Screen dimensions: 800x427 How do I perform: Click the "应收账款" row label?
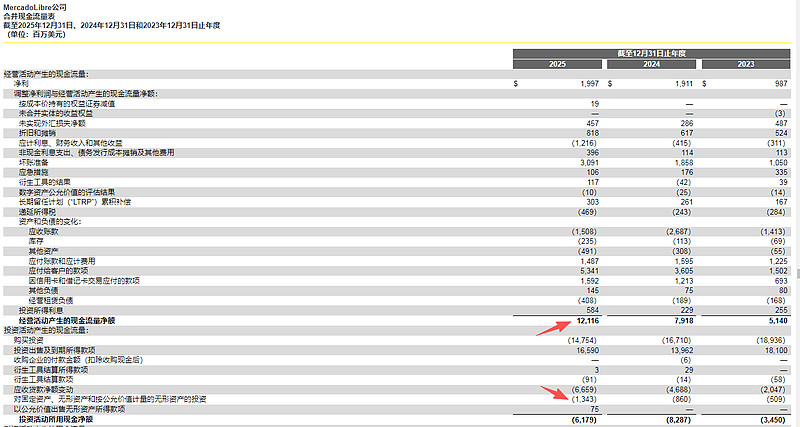[x=43, y=232]
